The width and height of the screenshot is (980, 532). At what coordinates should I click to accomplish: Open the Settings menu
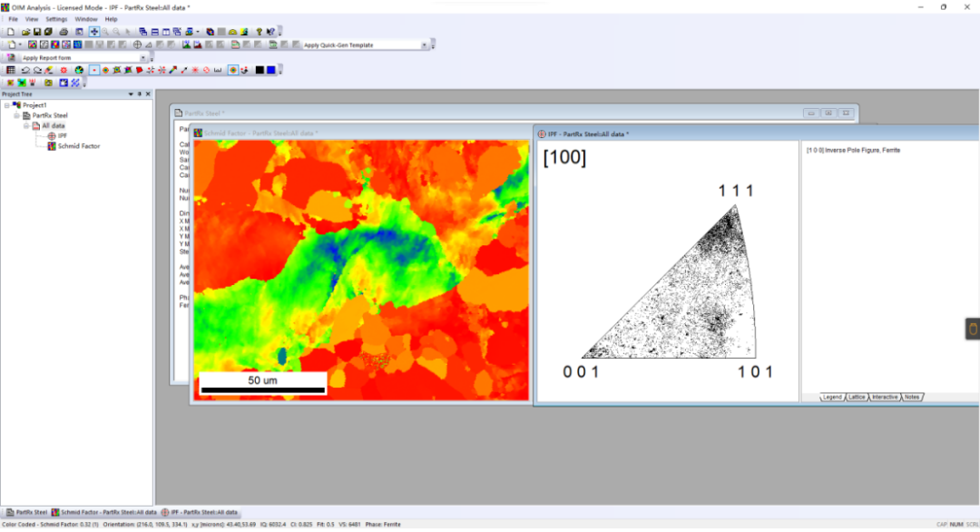(55, 18)
